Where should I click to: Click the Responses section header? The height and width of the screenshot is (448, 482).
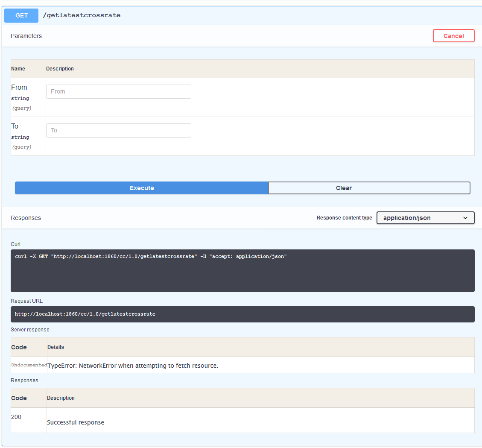[26, 218]
